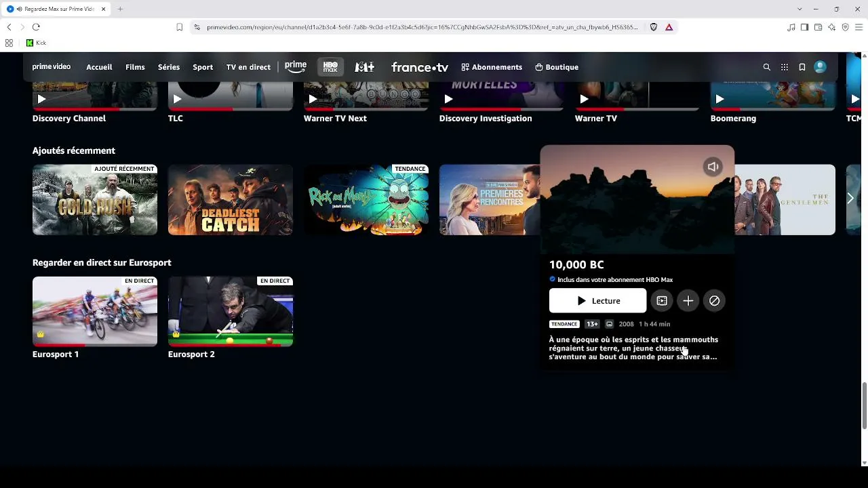868x488 pixels.
Task: Open the Gold Rush thumbnail
Action: pos(95,200)
